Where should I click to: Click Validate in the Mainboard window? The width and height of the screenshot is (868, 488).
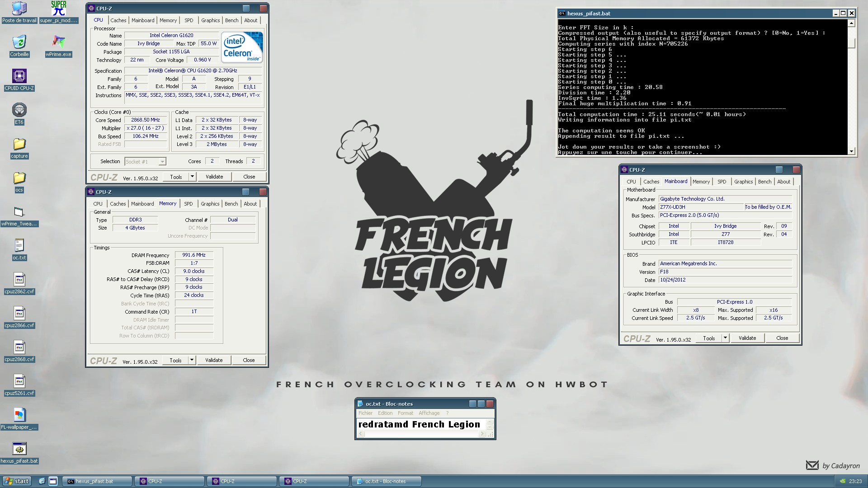[x=747, y=338]
